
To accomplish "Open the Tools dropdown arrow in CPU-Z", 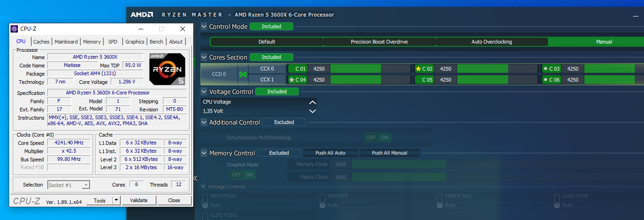I will coord(117,200).
